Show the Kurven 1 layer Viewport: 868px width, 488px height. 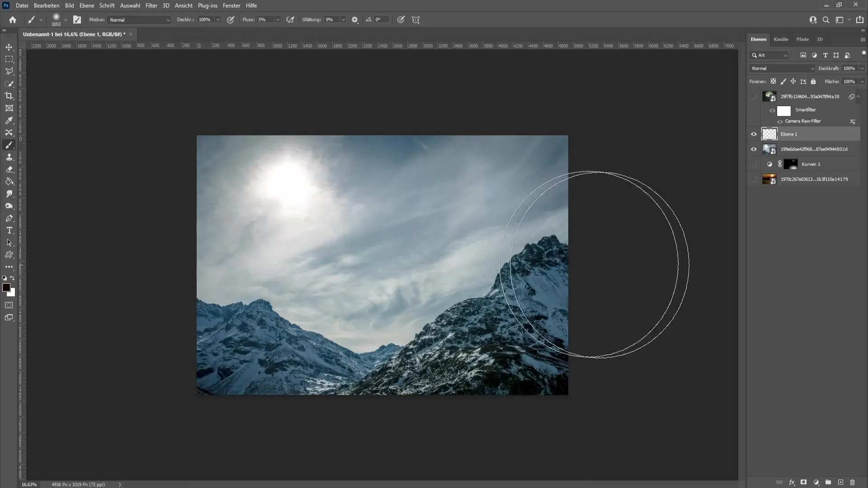[754, 164]
